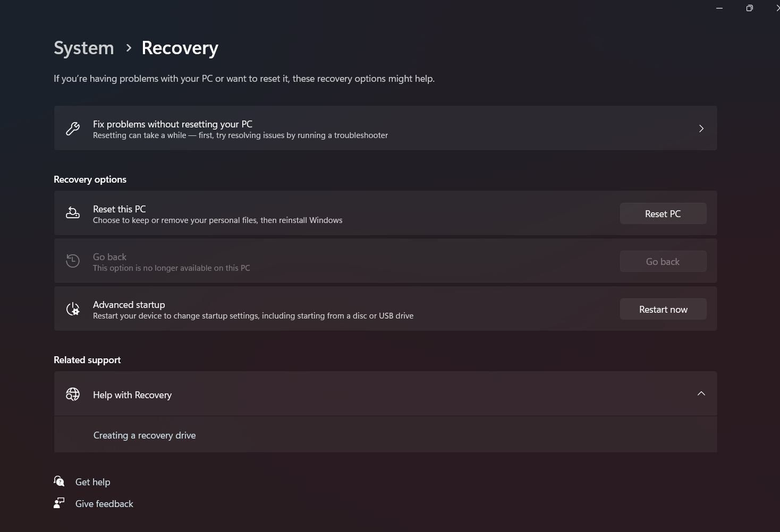Click the Reset this PC icon

(73, 213)
